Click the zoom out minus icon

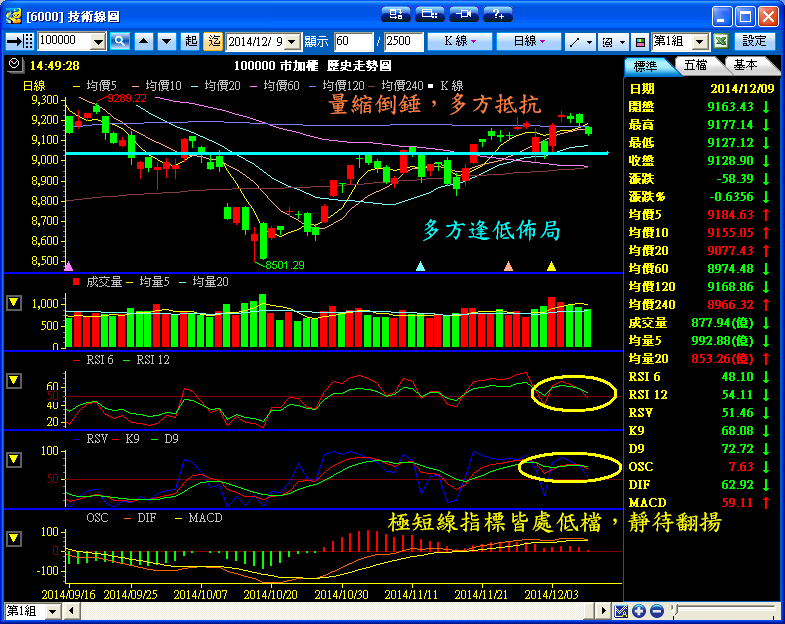656,611
